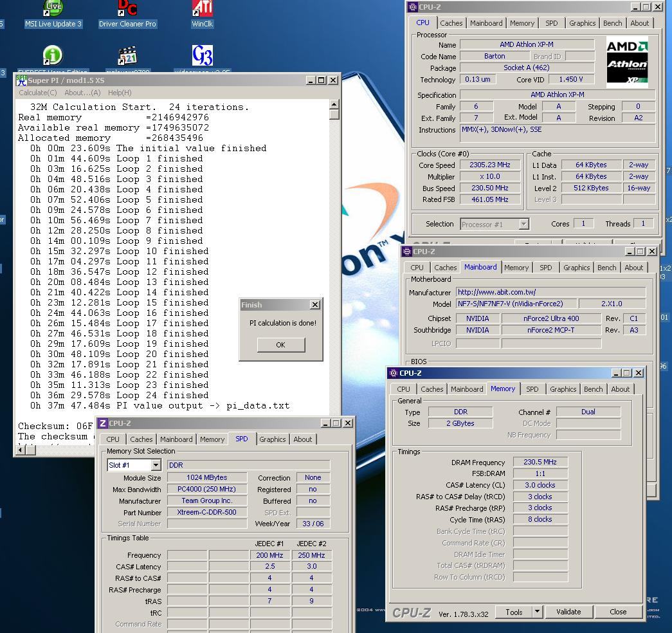Click Super PI vertical scrollbar up arrow
This screenshot has width=672, height=633.
(x=334, y=104)
